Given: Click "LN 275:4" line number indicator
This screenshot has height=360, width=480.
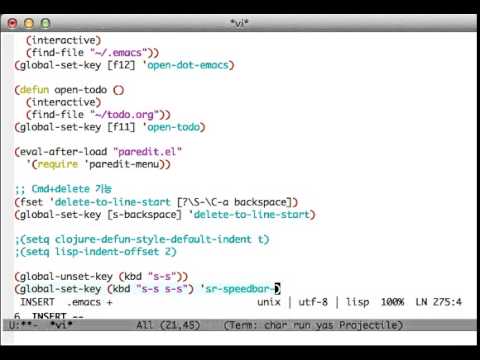Looking at the screenshot, I should click(x=439, y=302).
